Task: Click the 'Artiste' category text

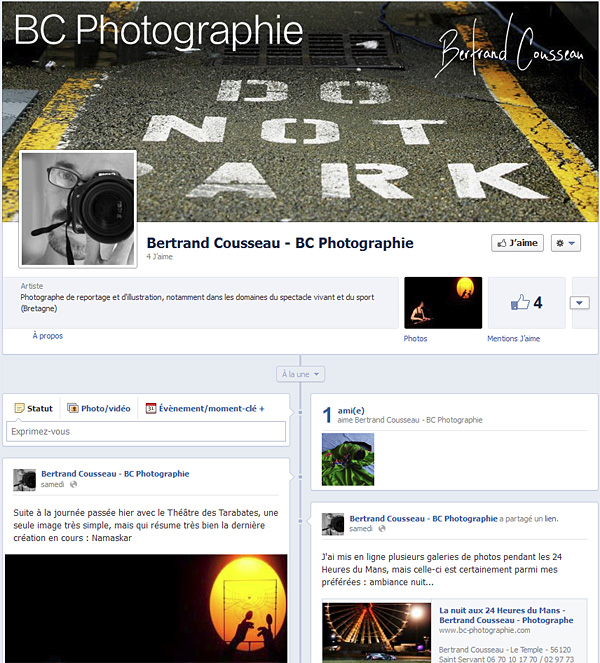Action: (x=32, y=286)
